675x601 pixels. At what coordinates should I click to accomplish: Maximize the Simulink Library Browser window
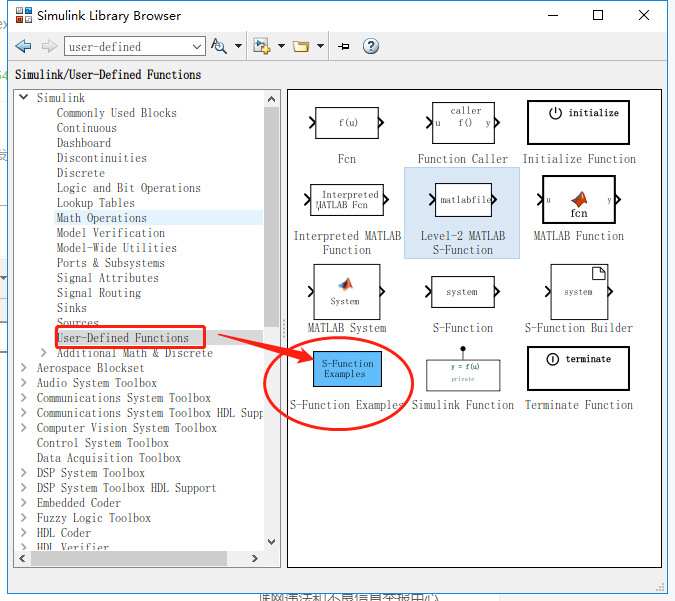coord(598,15)
